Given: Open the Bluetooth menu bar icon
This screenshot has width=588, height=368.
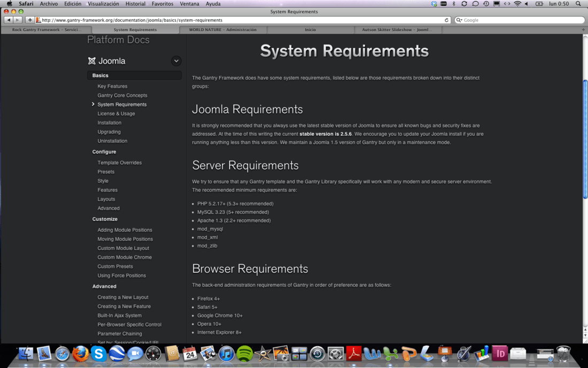Looking at the screenshot, I should (x=454, y=4).
